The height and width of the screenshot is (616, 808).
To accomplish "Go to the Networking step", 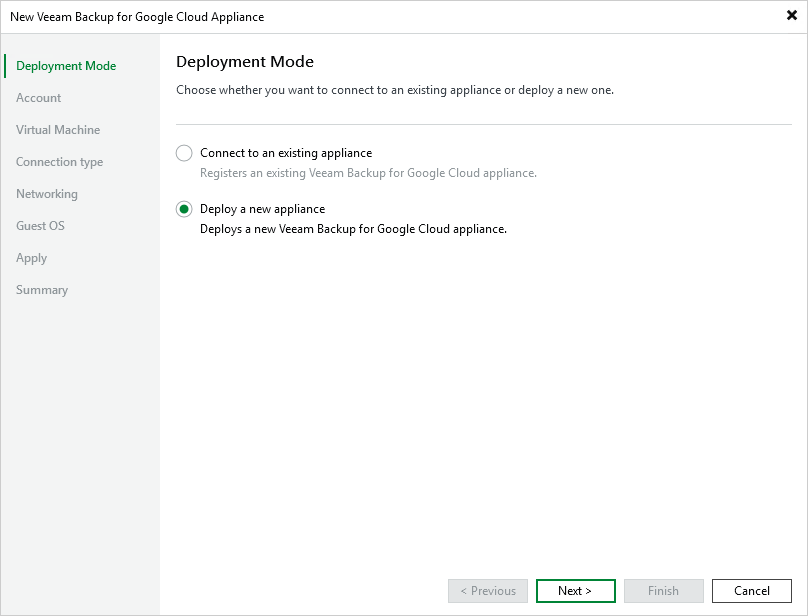I will pos(47,194).
